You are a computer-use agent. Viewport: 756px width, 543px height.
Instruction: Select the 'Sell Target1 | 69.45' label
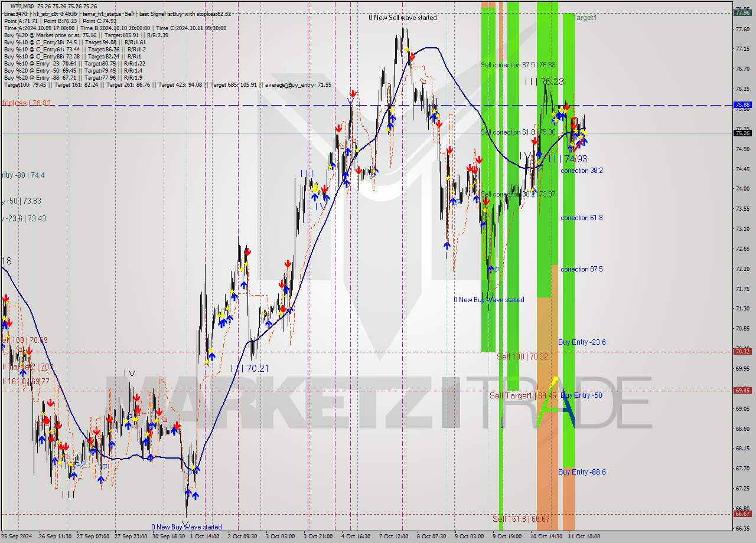[x=523, y=395]
